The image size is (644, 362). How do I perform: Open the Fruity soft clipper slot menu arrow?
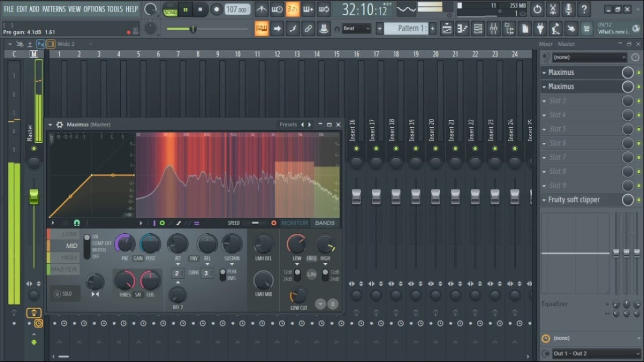coord(544,200)
